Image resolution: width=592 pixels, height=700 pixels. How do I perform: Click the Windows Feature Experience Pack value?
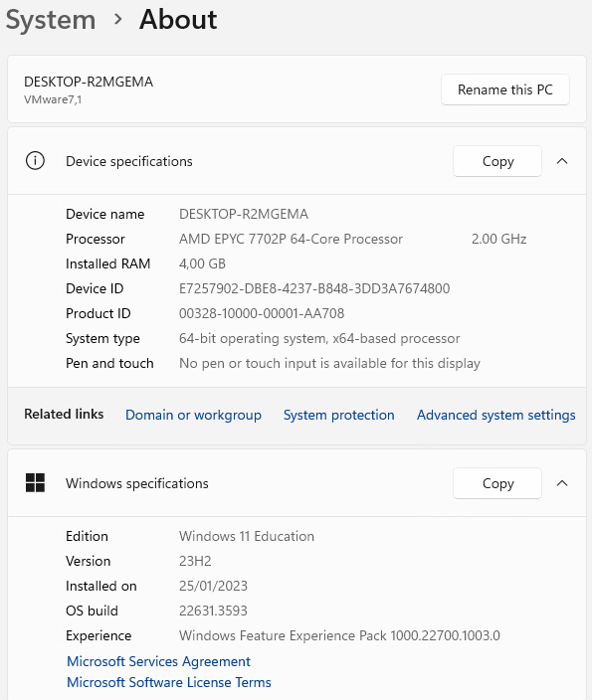(339, 635)
